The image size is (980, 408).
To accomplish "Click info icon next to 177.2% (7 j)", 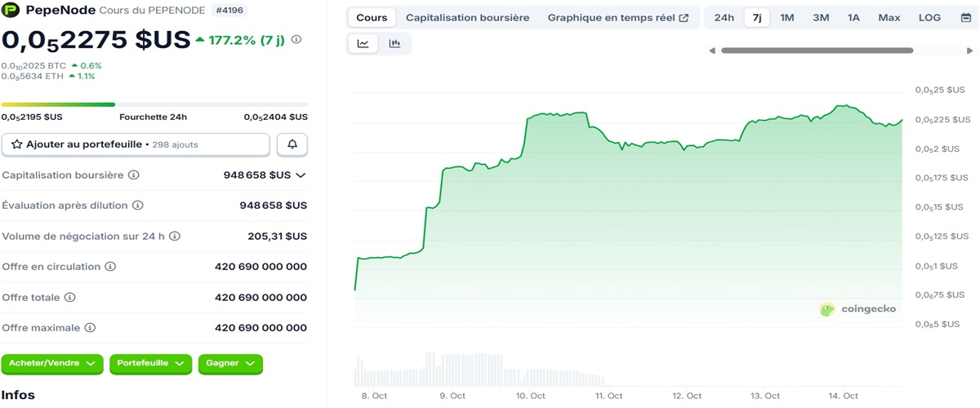I will [x=296, y=39].
